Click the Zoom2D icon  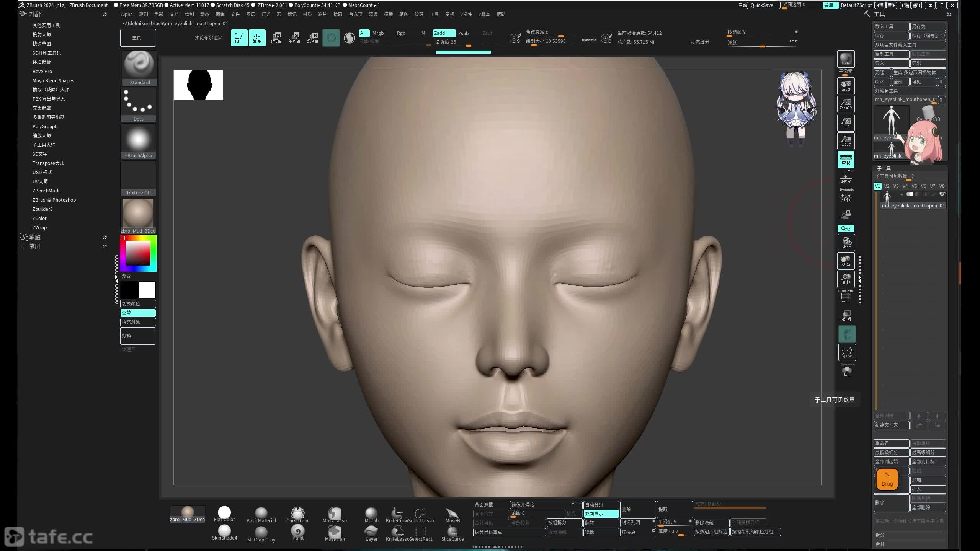[x=846, y=104]
